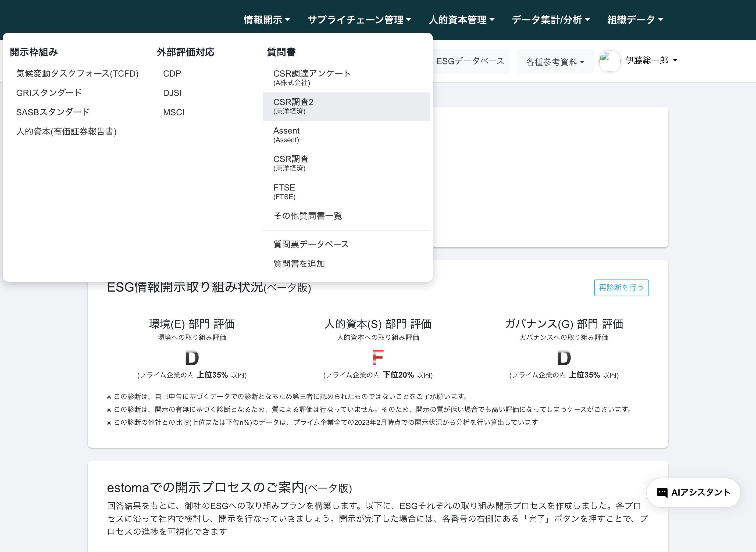Click the 再診断を行う button
This screenshot has width=756, height=552.
click(x=621, y=288)
